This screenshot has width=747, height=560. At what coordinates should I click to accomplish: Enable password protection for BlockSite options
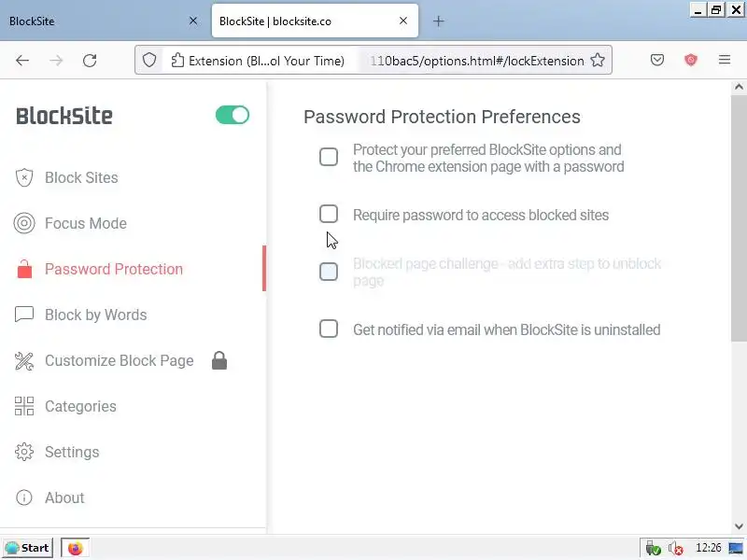click(329, 157)
